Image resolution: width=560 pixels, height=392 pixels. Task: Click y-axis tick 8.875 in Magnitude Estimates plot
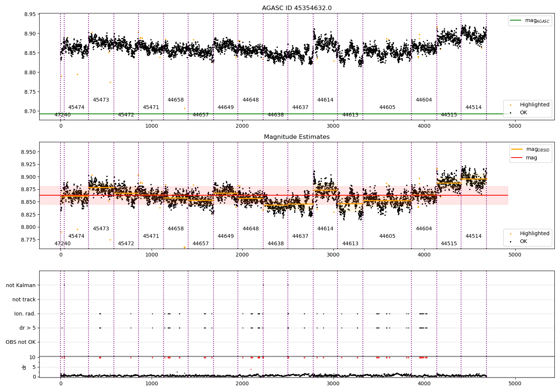(28, 189)
